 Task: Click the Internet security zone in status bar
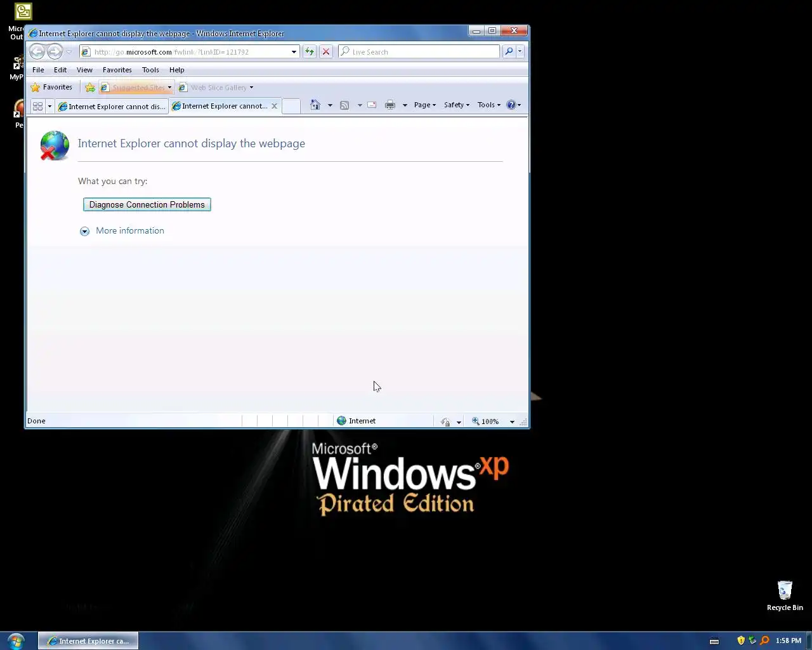pyautogui.click(x=357, y=421)
